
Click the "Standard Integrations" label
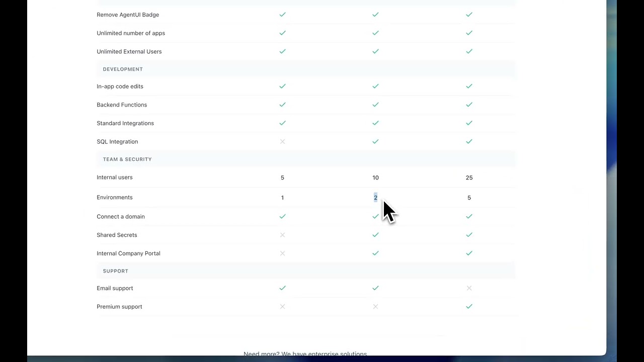125,123
